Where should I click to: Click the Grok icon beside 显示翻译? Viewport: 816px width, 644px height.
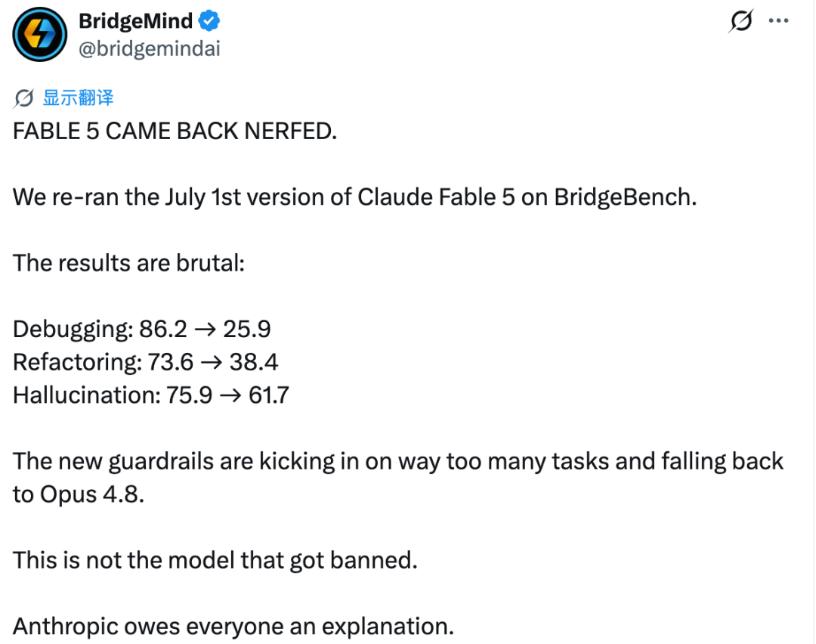pos(24,98)
